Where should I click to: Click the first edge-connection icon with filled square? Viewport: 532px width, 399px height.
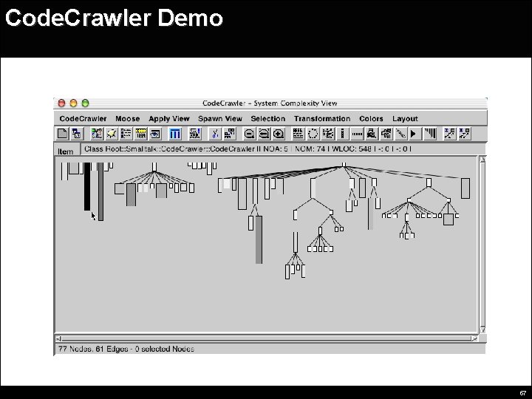[450, 134]
